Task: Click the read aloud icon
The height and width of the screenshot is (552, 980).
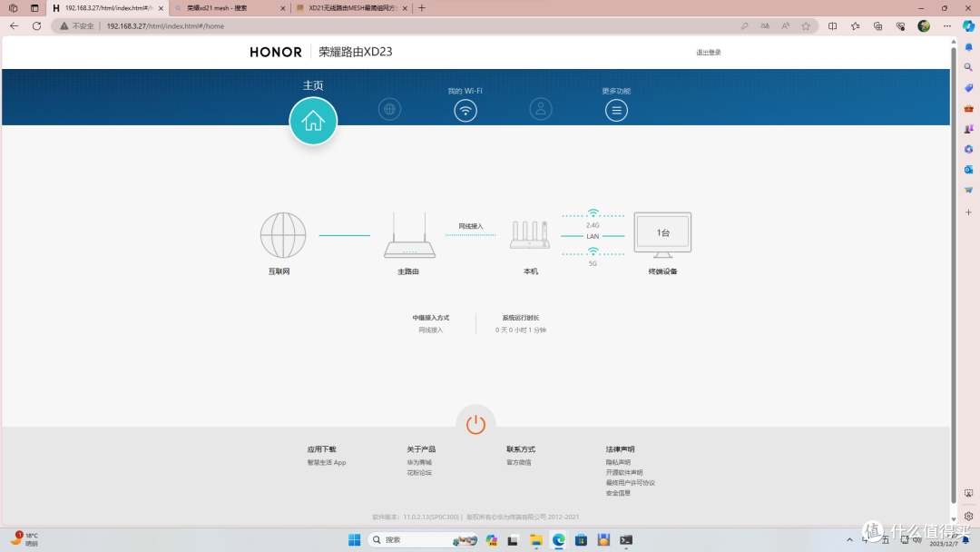Action: coord(786,26)
